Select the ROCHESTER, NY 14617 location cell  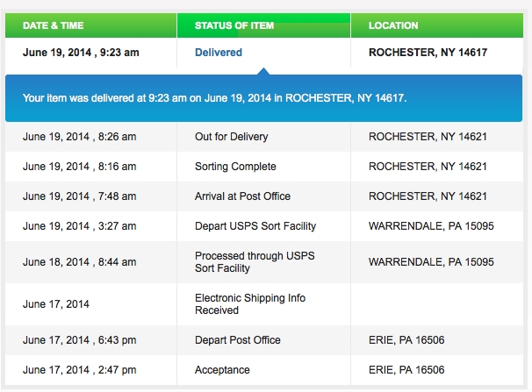428,53
